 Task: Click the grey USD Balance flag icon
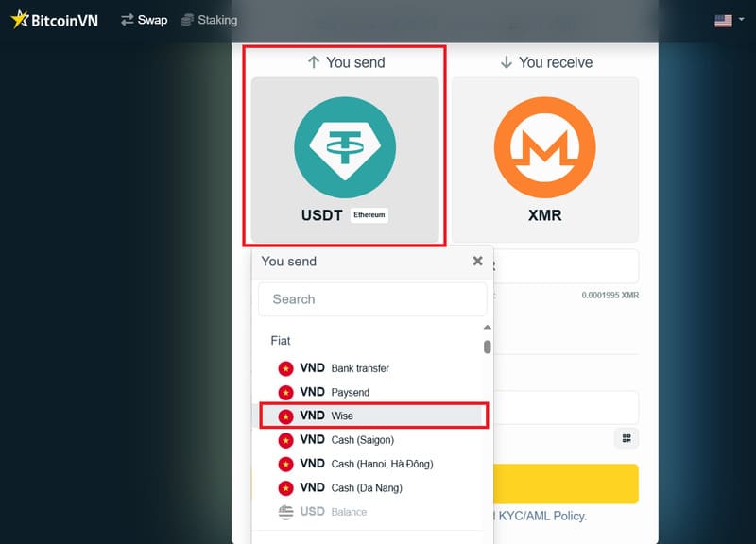(285, 512)
